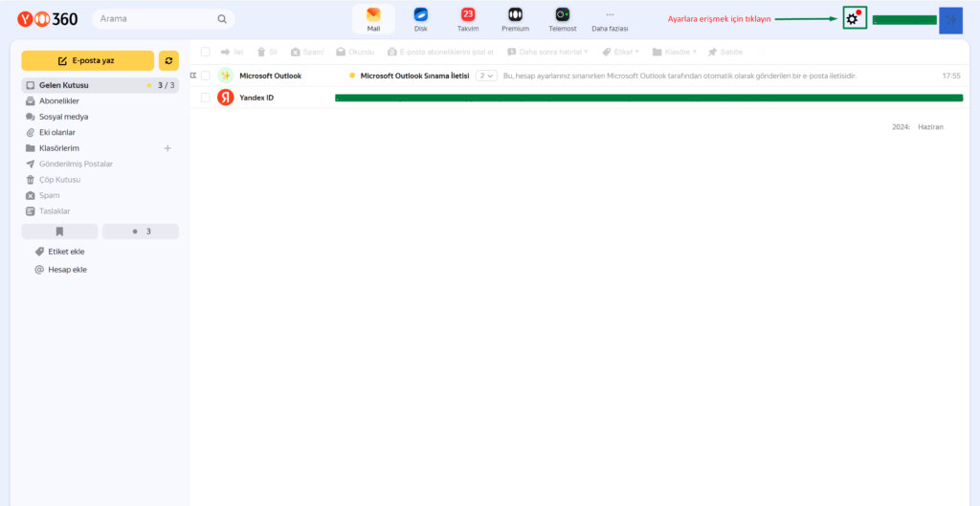Click the E-posta yaz compose button
Image resolution: width=980 pixels, height=506 pixels.
(87, 60)
